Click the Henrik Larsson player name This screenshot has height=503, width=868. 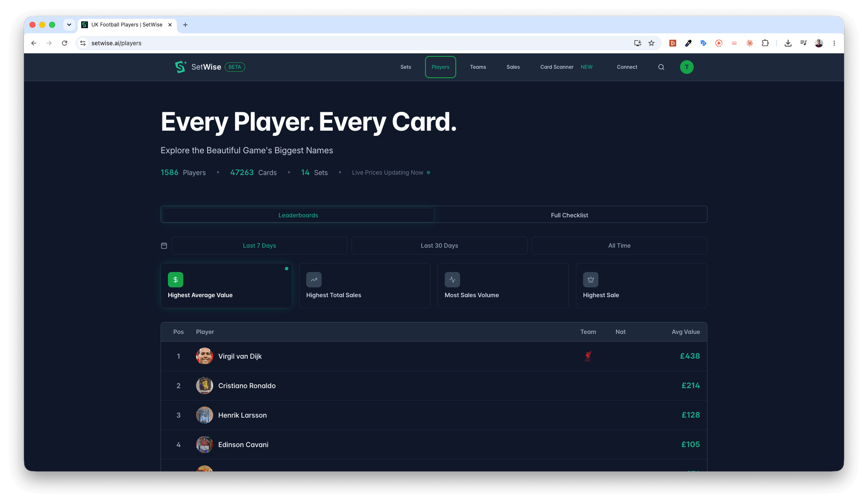[243, 415]
